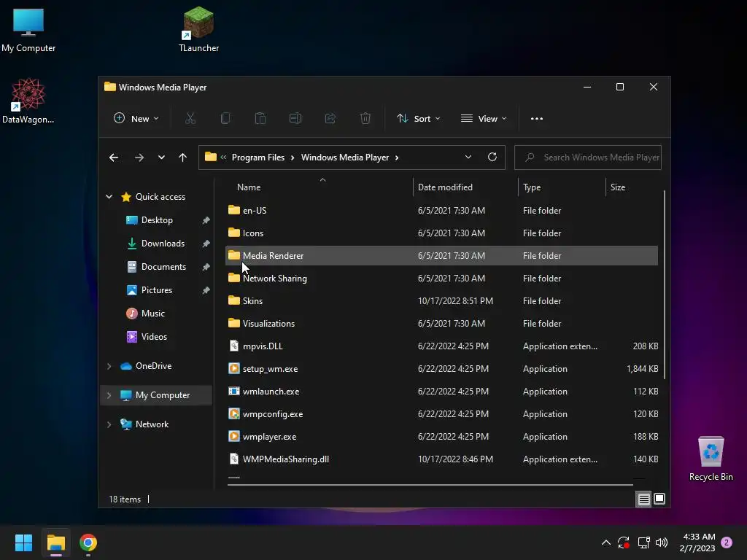Click the horizontal scrollbar under file list
Image resolution: width=747 pixels, height=560 pixels.
coord(430,485)
